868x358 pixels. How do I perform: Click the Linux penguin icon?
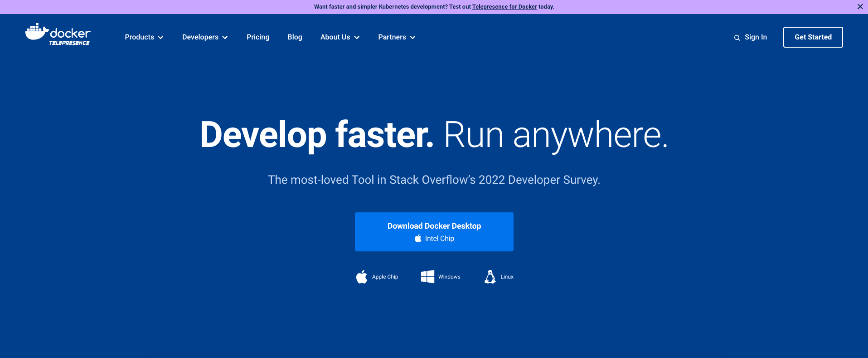point(490,277)
